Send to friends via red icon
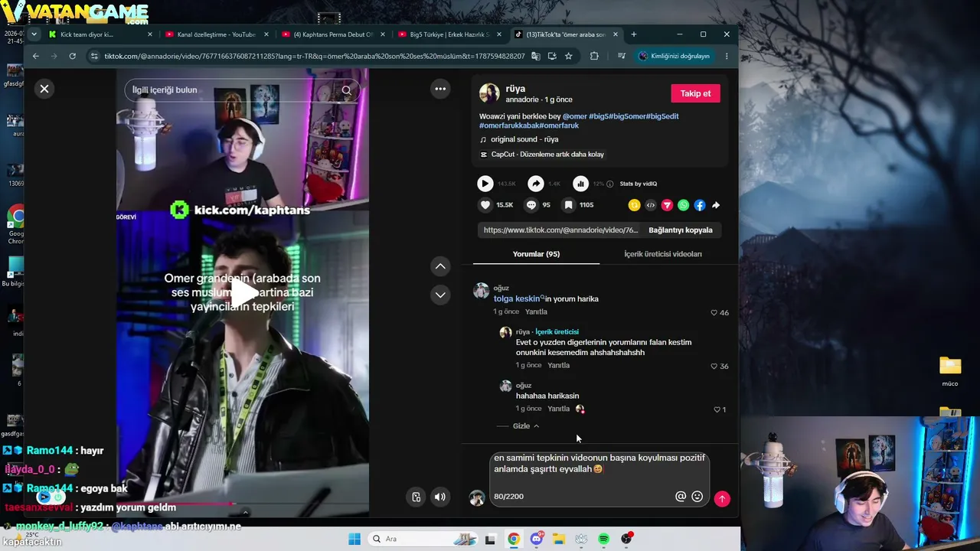 click(667, 205)
